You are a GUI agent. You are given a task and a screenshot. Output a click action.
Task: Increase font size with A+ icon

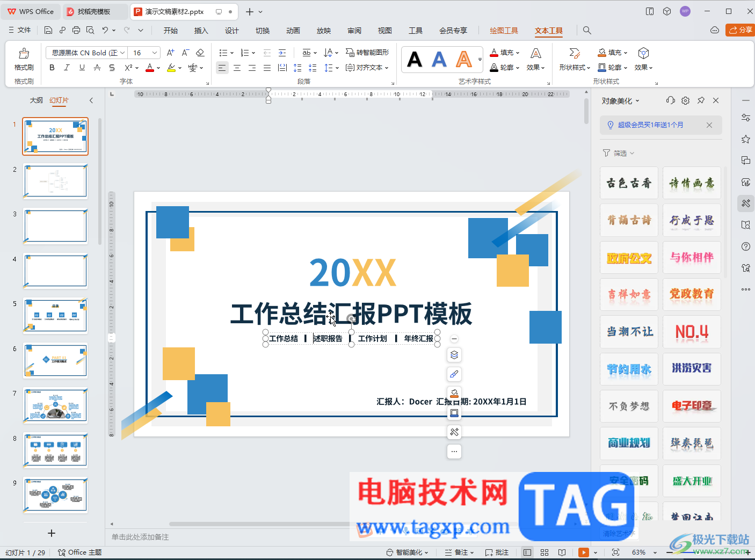click(x=170, y=53)
